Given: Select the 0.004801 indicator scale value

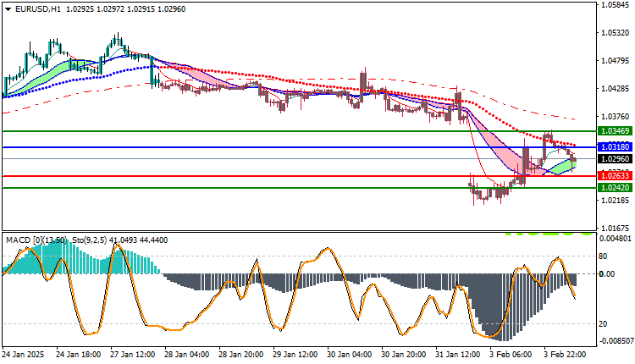Looking at the screenshot, I should coord(616,238).
